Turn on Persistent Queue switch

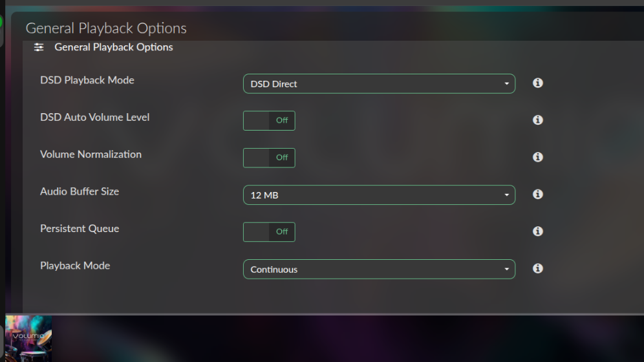point(269,232)
